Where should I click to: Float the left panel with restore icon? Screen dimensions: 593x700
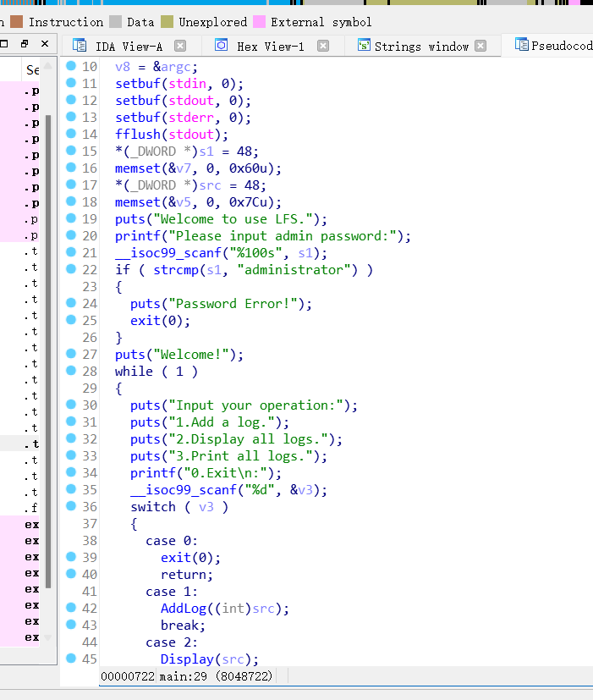25,43
